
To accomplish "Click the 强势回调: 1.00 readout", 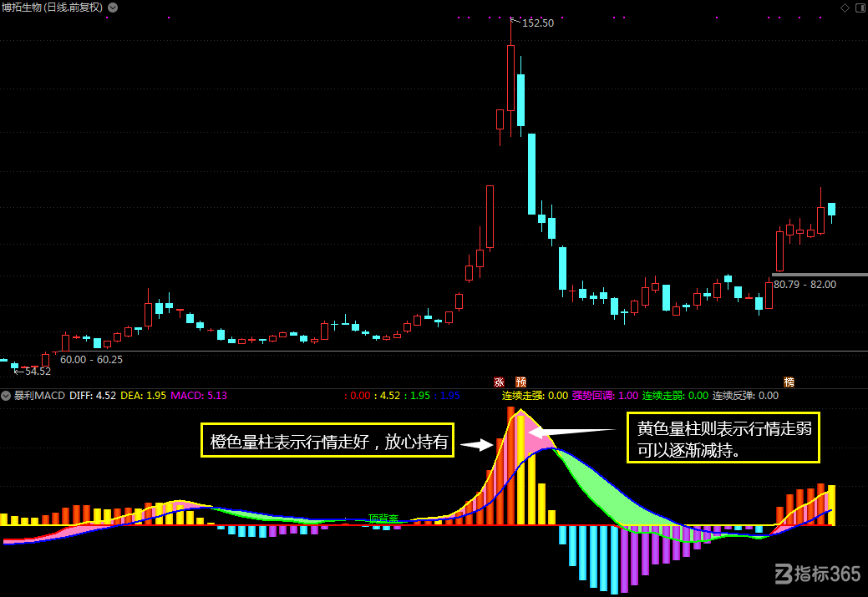I will click(x=605, y=396).
